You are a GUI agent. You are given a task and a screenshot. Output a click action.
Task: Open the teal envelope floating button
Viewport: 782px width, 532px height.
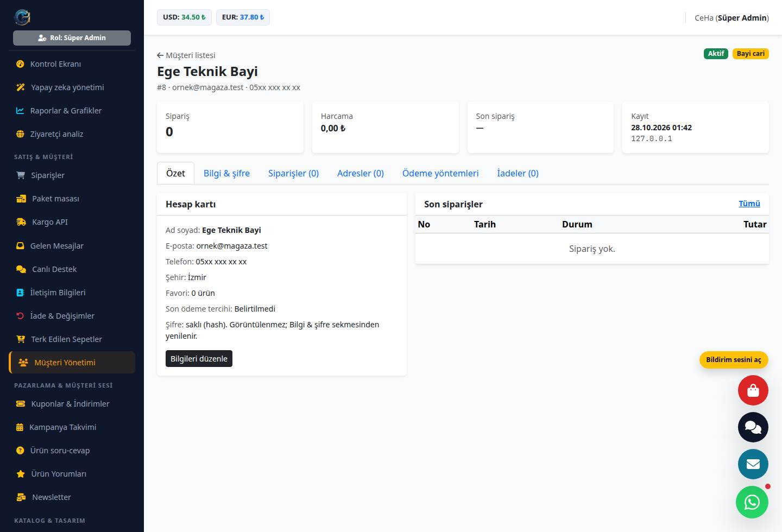point(753,464)
